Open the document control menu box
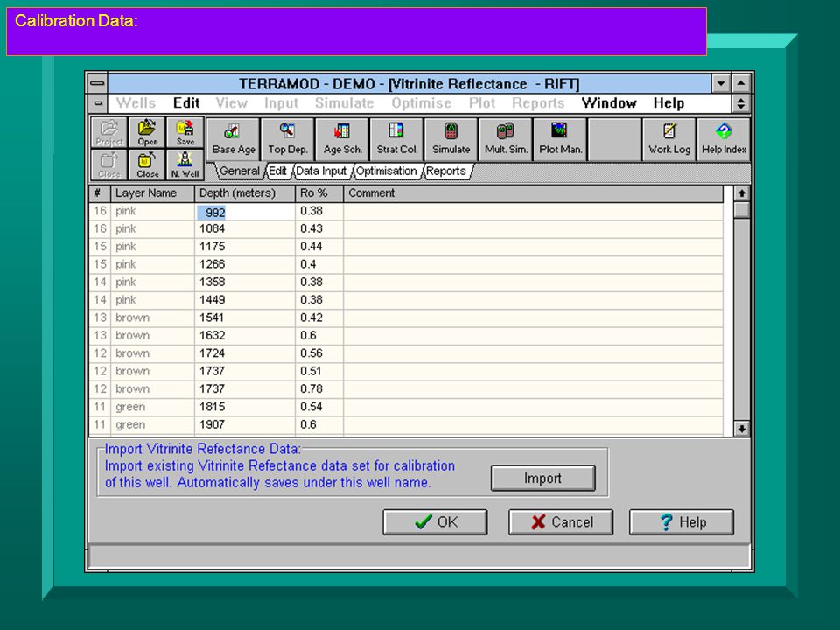 98,103
